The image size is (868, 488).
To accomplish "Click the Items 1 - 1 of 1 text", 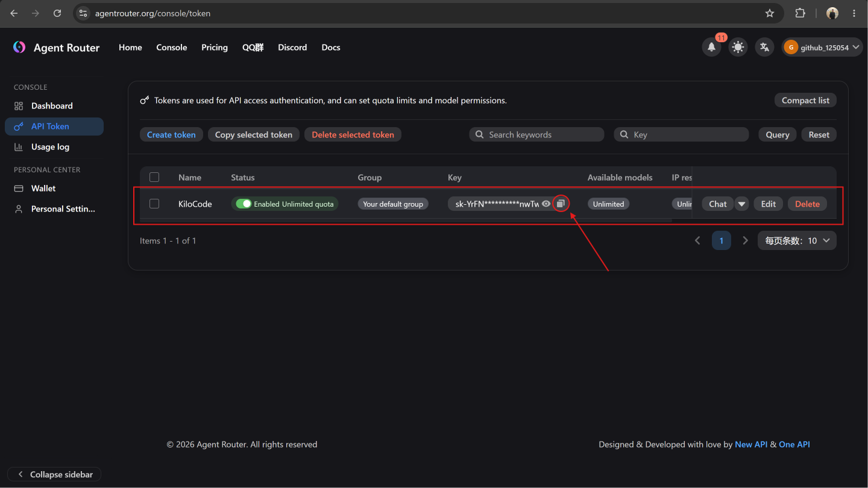I will point(168,241).
